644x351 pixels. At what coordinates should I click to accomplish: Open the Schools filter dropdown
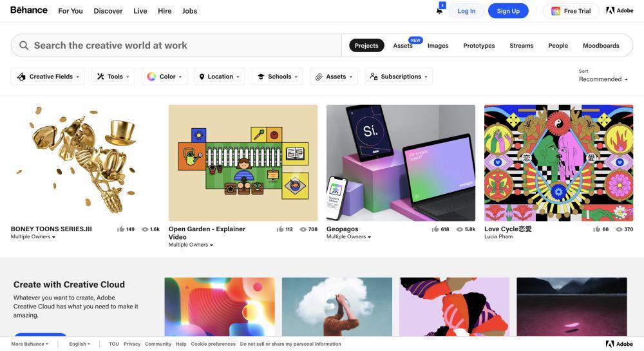tap(277, 77)
